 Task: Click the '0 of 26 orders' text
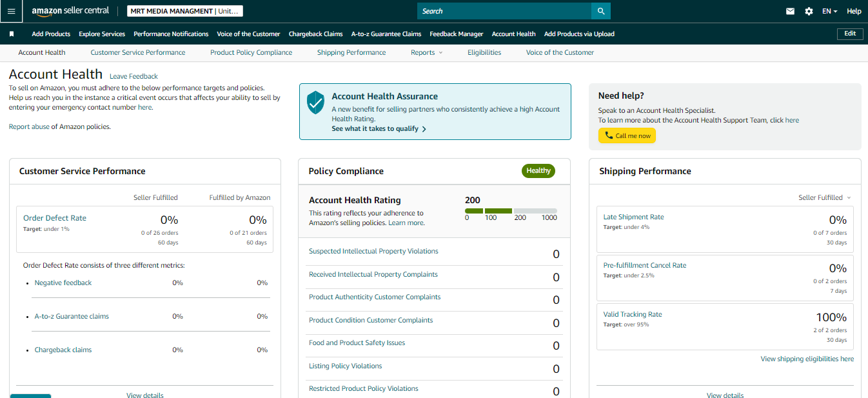click(x=160, y=233)
